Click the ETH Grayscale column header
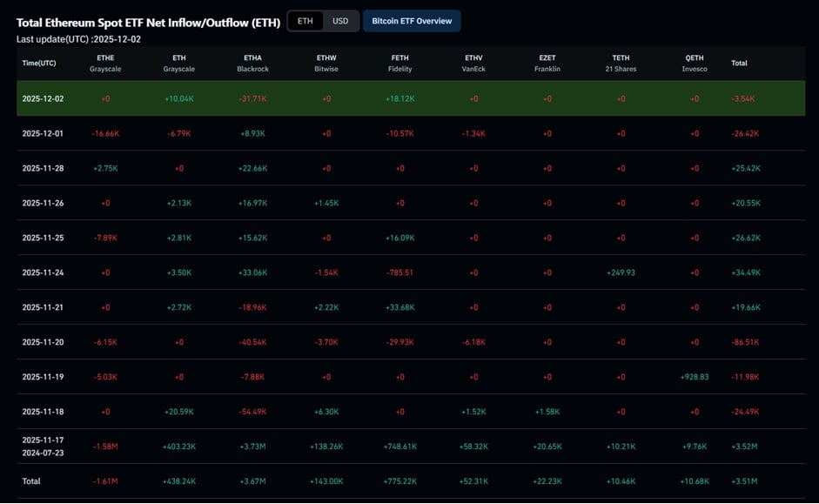The height and width of the screenshot is (504, 819). pyautogui.click(x=178, y=63)
